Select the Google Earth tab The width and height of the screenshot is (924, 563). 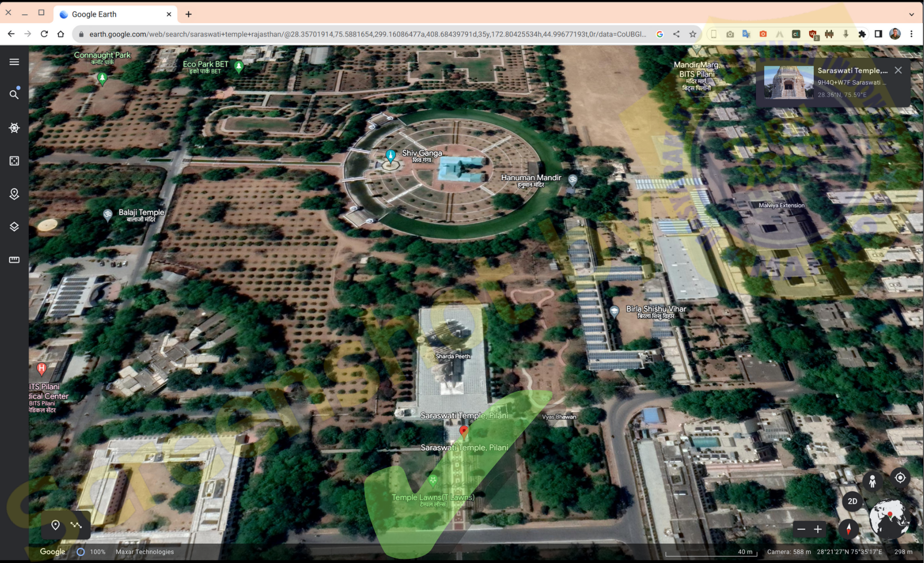pos(115,15)
